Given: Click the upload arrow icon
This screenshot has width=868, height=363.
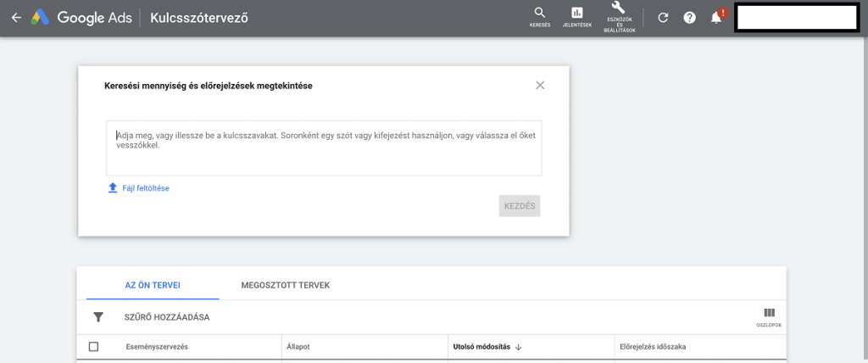Looking at the screenshot, I should tap(113, 188).
